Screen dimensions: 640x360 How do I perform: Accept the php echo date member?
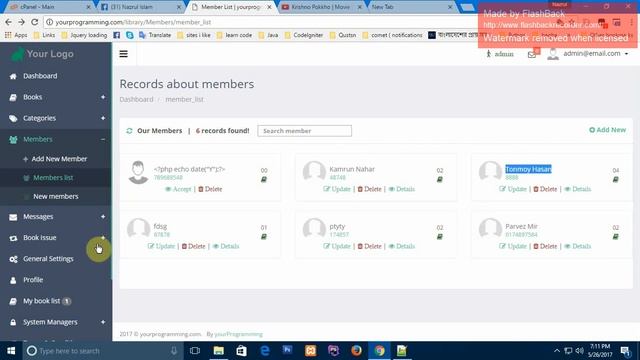(178, 189)
